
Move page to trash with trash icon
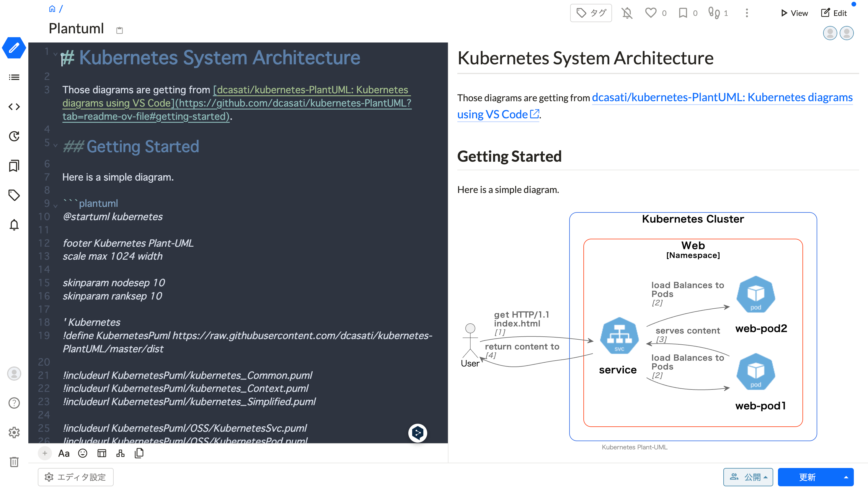14,462
